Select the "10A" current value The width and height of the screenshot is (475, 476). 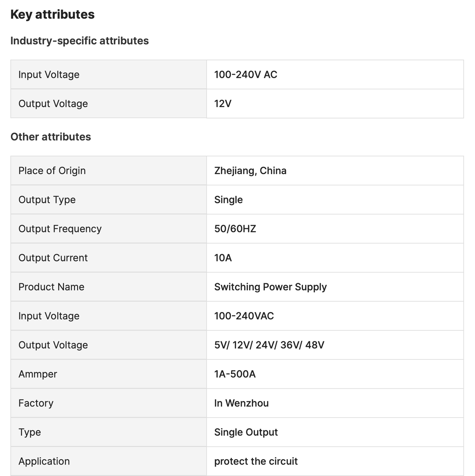point(223,258)
